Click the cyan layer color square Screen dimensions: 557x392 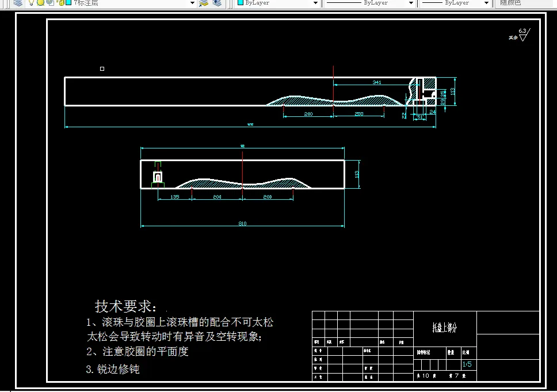pyautogui.click(x=68, y=2)
